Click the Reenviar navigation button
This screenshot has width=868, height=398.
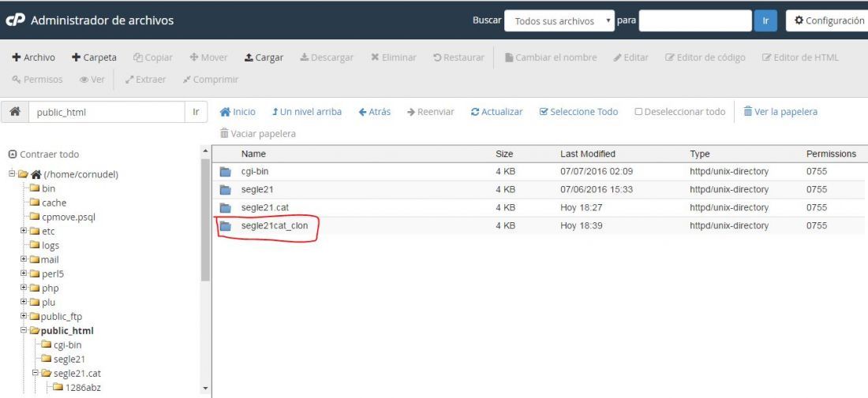click(x=430, y=112)
